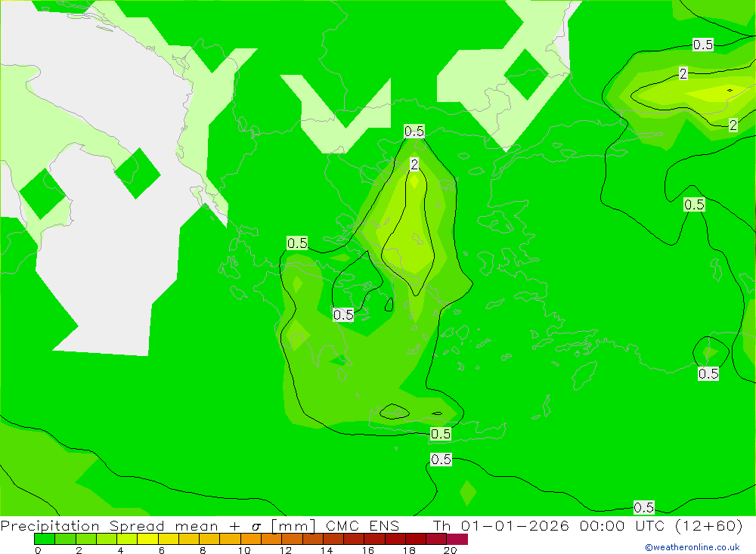Pick the orange 10–11 mm legend swatch
Screen dimensions: 756x554
251,539
